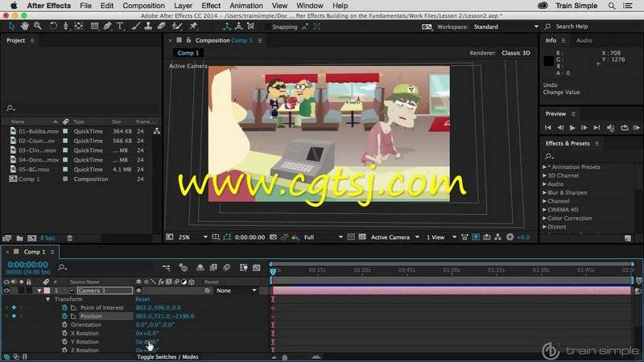Click Toggle Switches / Modes button

167,357
